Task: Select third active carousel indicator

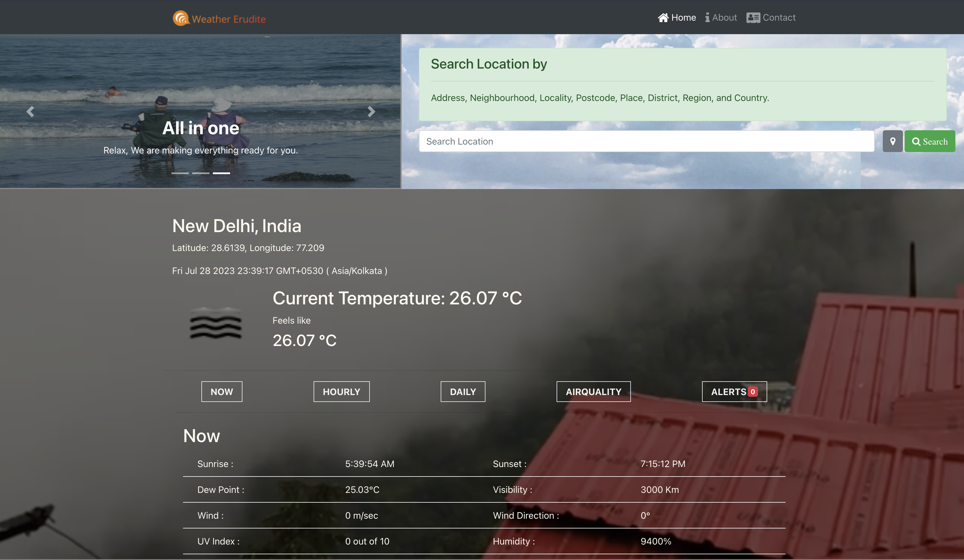Action: pyautogui.click(x=221, y=173)
